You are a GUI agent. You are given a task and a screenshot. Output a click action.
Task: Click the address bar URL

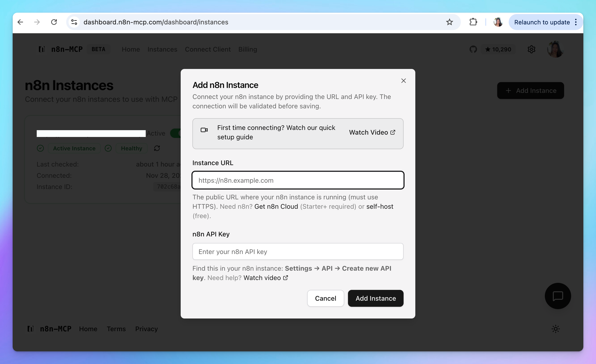(156, 22)
